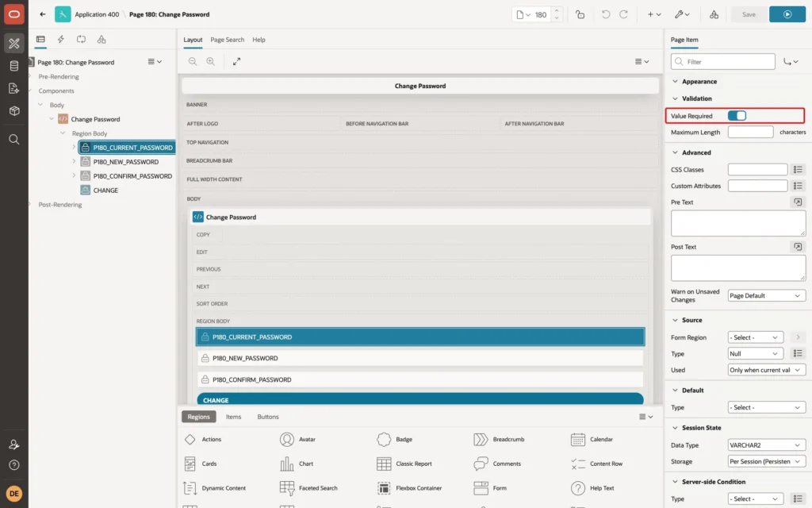Open the Storage Per Session dropdown
The image size is (812, 508).
(766, 461)
